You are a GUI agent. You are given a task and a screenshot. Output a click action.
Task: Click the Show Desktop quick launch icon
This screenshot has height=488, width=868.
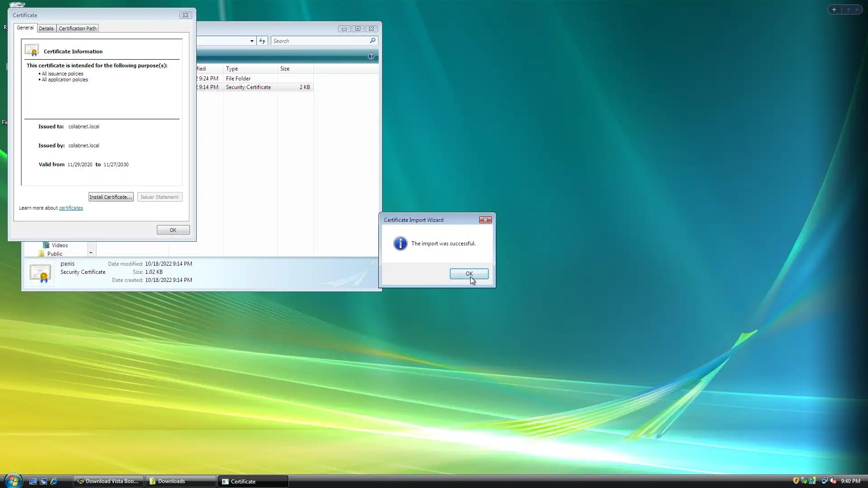pos(33,481)
